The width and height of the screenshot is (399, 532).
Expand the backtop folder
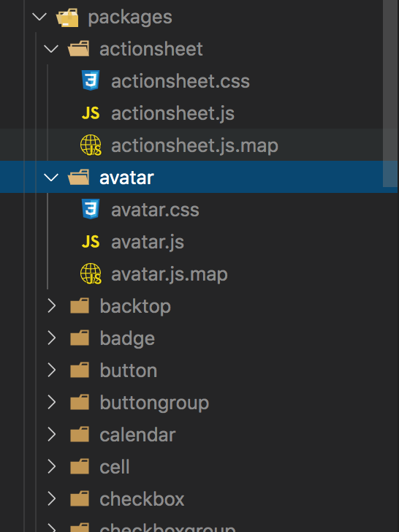[x=52, y=305]
